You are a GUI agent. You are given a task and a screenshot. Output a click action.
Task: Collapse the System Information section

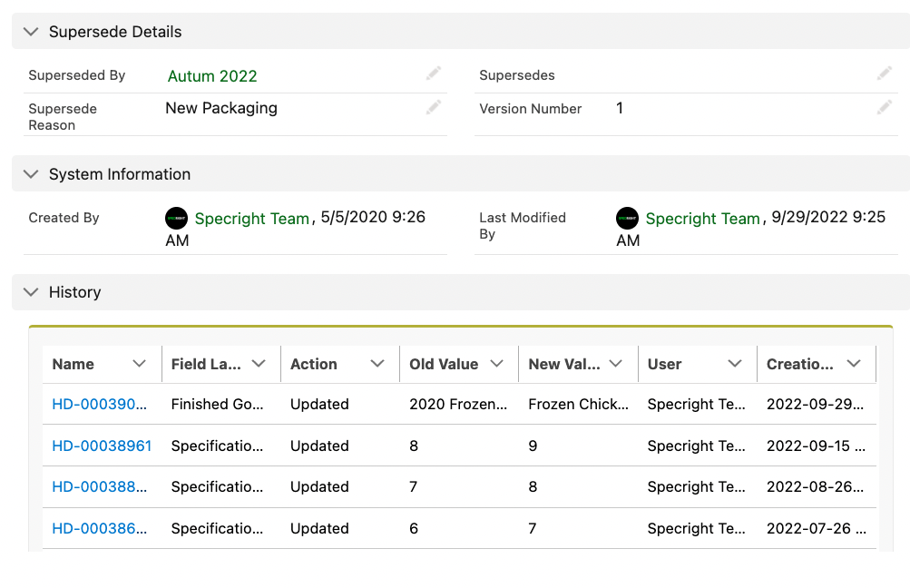point(31,173)
